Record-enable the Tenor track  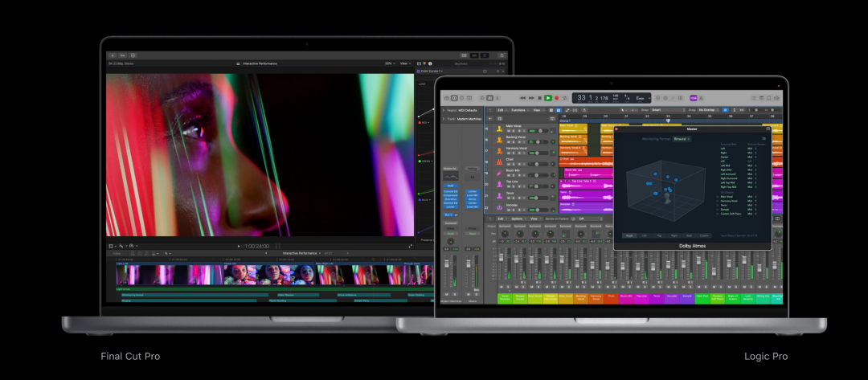coord(519,198)
